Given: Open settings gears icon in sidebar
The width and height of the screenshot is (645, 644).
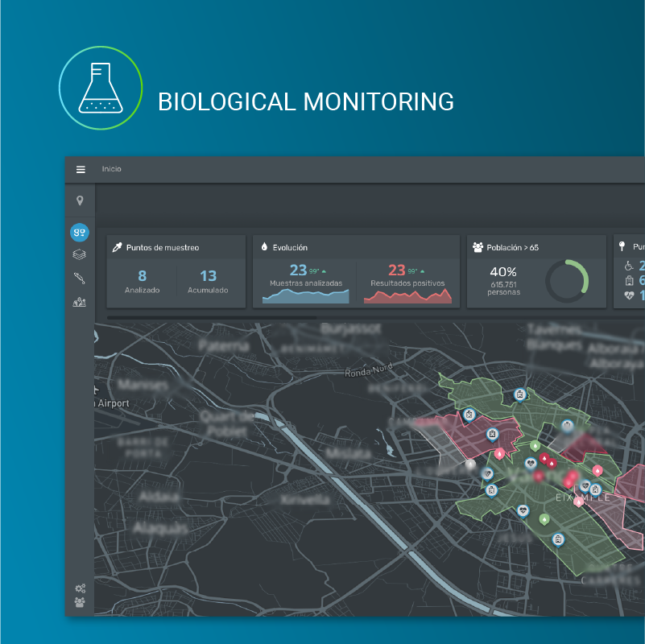Looking at the screenshot, I should (80, 588).
